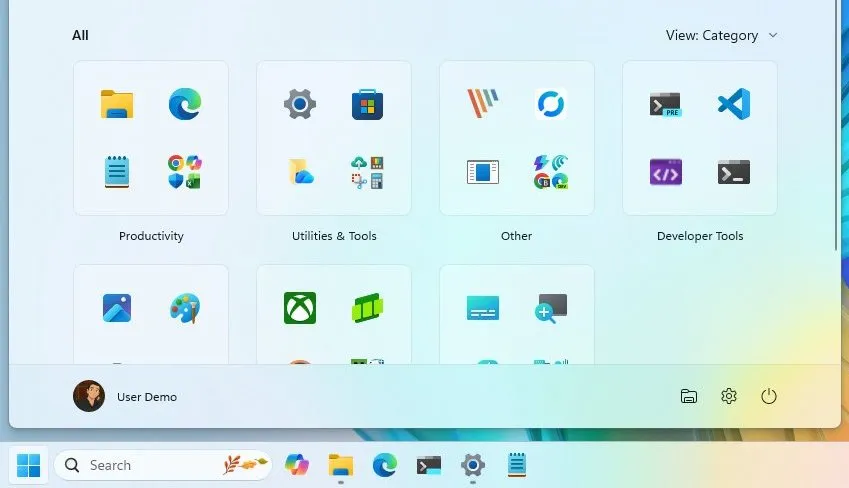Launch the Xbox app
The image size is (849, 488).
(300, 308)
